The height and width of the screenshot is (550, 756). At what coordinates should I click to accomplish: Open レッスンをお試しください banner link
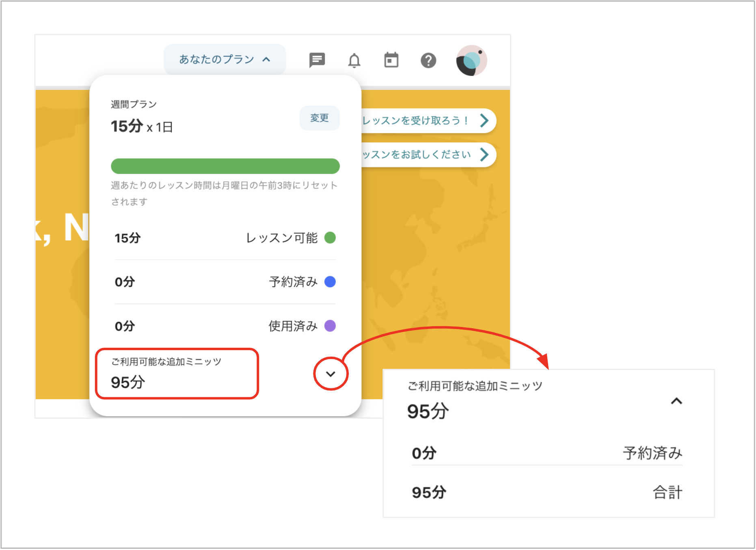[x=428, y=155]
